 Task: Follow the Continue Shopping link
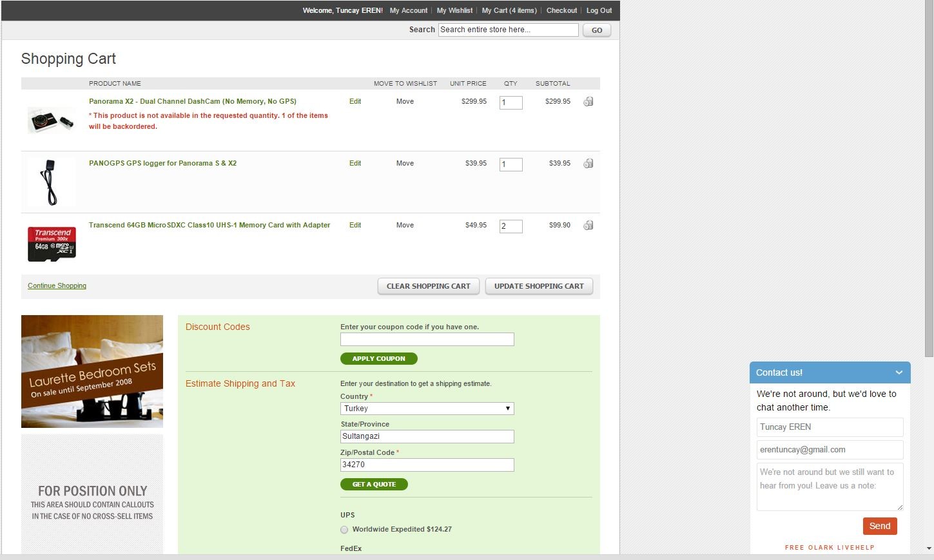point(57,285)
